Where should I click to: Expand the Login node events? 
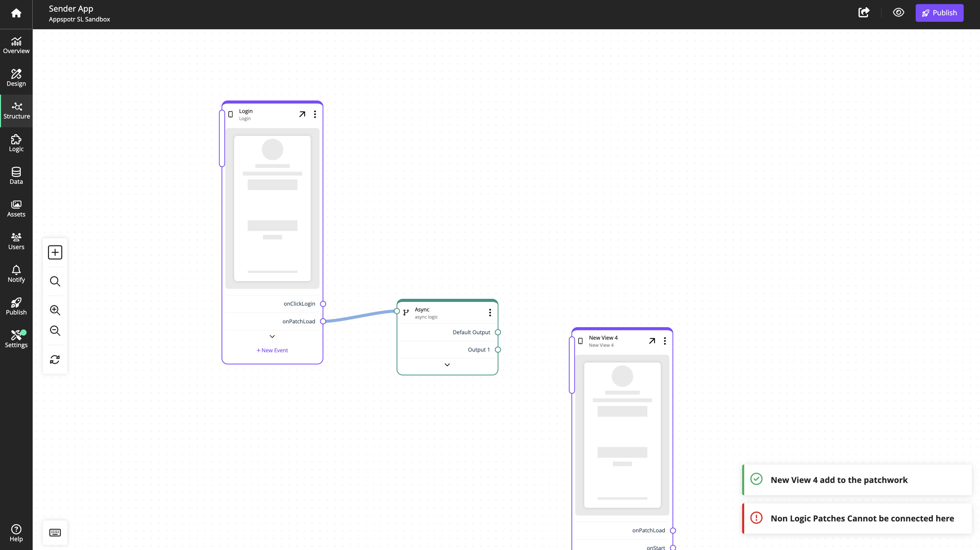(x=272, y=336)
